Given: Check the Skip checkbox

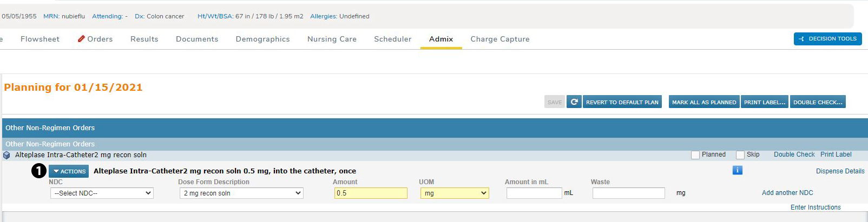Looking at the screenshot, I should [x=740, y=155].
